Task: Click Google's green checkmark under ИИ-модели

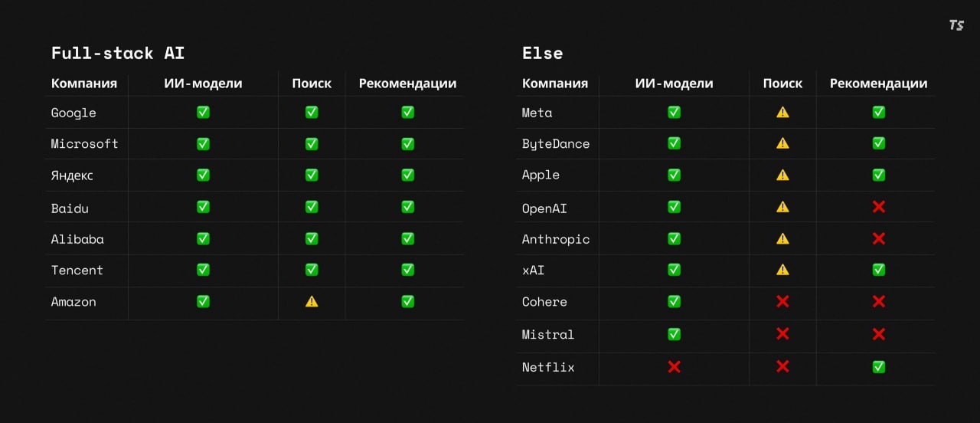Action: pyautogui.click(x=203, y=112)
